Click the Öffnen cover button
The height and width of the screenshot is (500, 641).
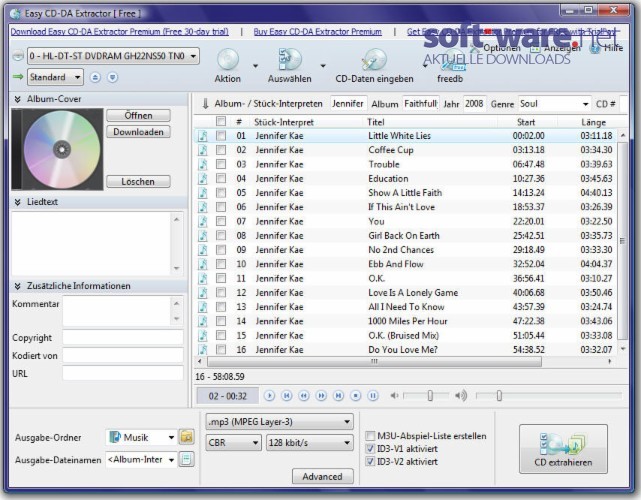tap(138, 115)
